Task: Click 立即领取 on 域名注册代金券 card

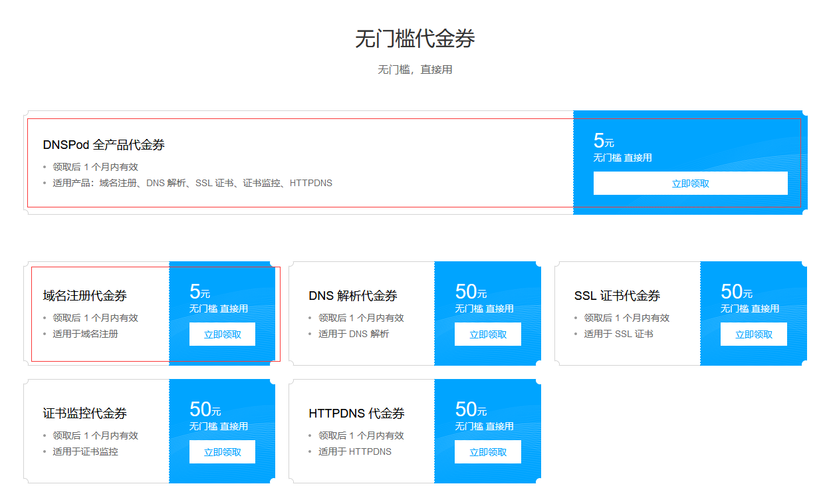Action: pyautogui.click(x=222, y=334)
